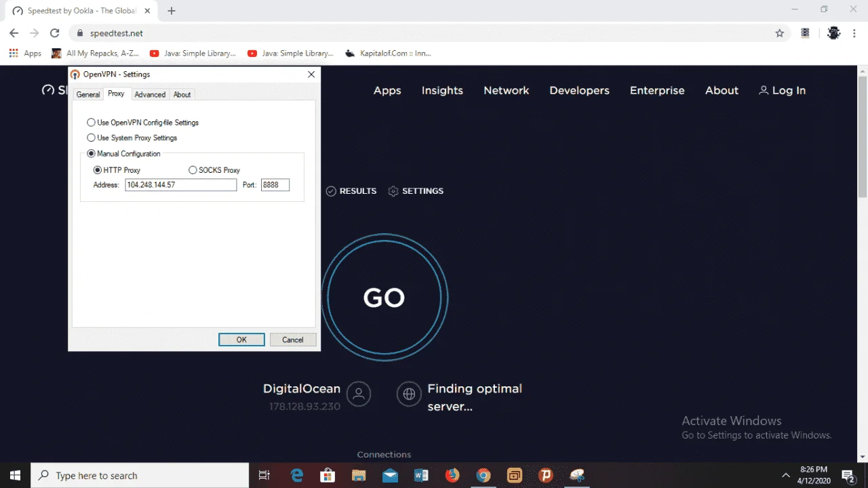Open the taskbar clock showing 8:26 PM

click(x=814, y=475)
